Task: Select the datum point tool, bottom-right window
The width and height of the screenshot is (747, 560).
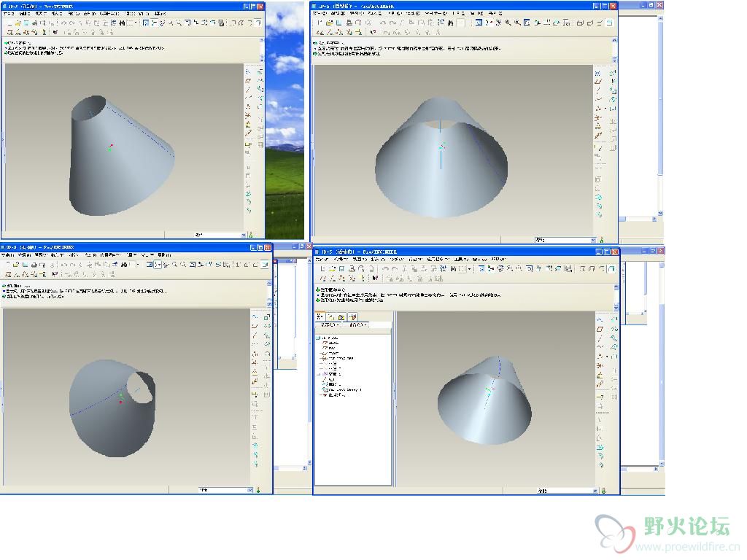Action: pyautogui.click(x=600, y=356)
